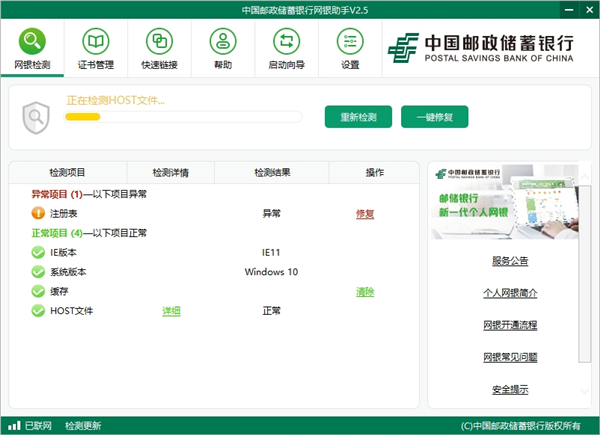Image resolution: width=600 pixels, height=435 pixels.
Task: Click 检测更新 in the status bar
Action: click(x=83, y=426)
